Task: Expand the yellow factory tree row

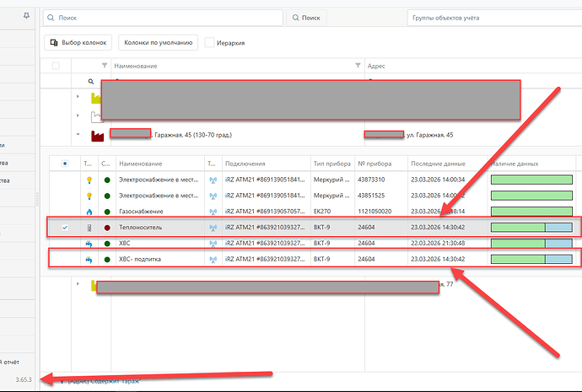Action: click(x=78, y=96)
